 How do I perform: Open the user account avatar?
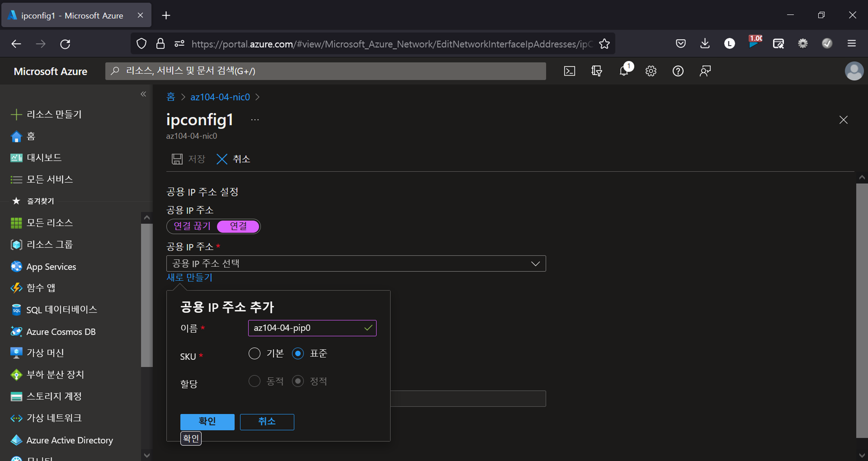point(854,71)
